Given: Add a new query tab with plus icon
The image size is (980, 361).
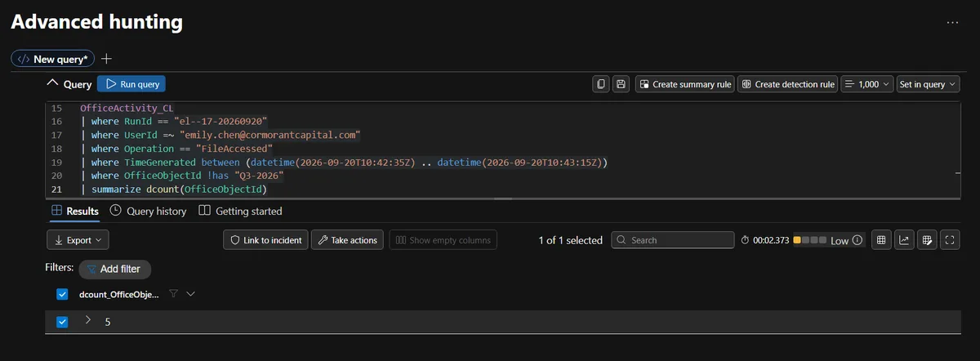Looking at the screenshot, I should point(106,59).
